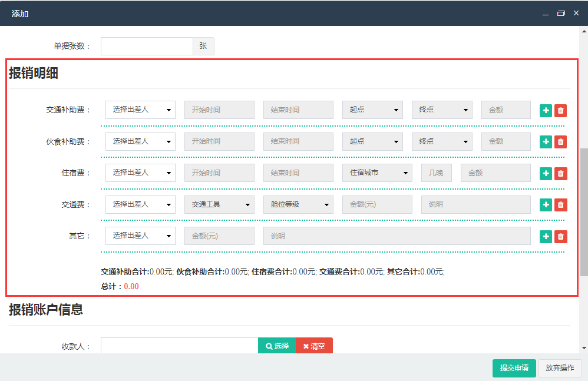
Task: Close the 添加 dialog
Action: (576, 13)
